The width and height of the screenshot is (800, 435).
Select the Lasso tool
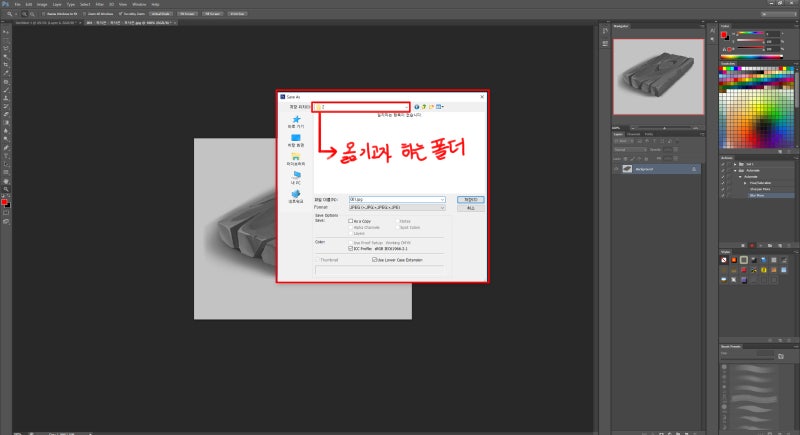[6, 48]
